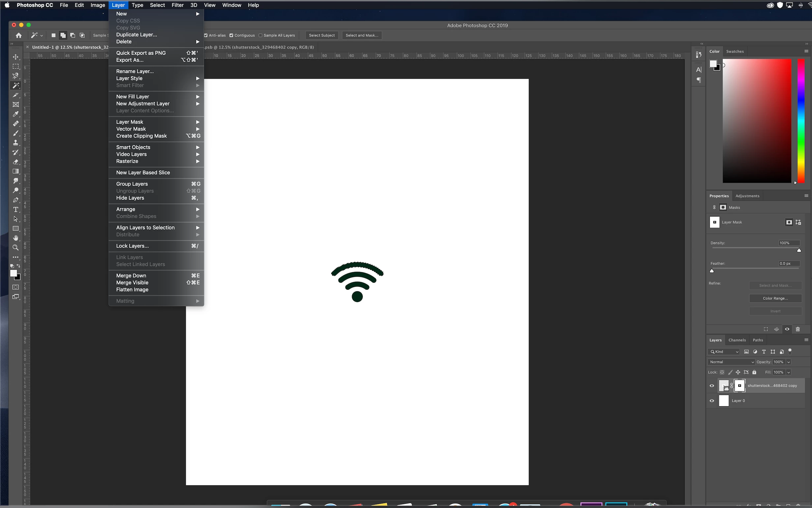
Task: Open the Normal blend mode dropdown
Action: click(x=732, y=362)
